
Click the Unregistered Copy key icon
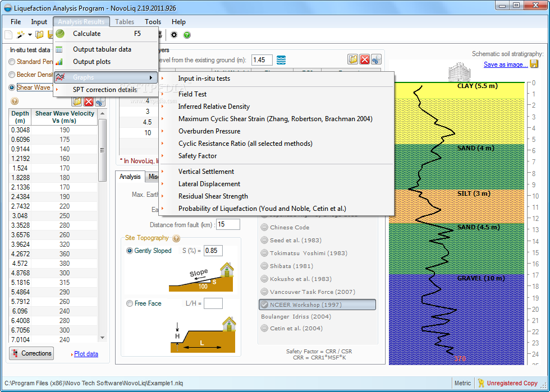coord(480,383)
